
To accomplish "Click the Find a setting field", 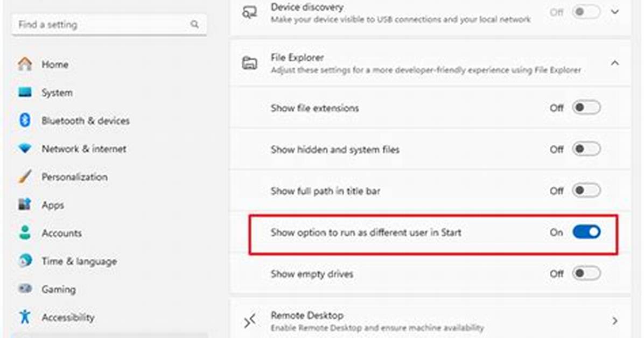I will (109, 25).
